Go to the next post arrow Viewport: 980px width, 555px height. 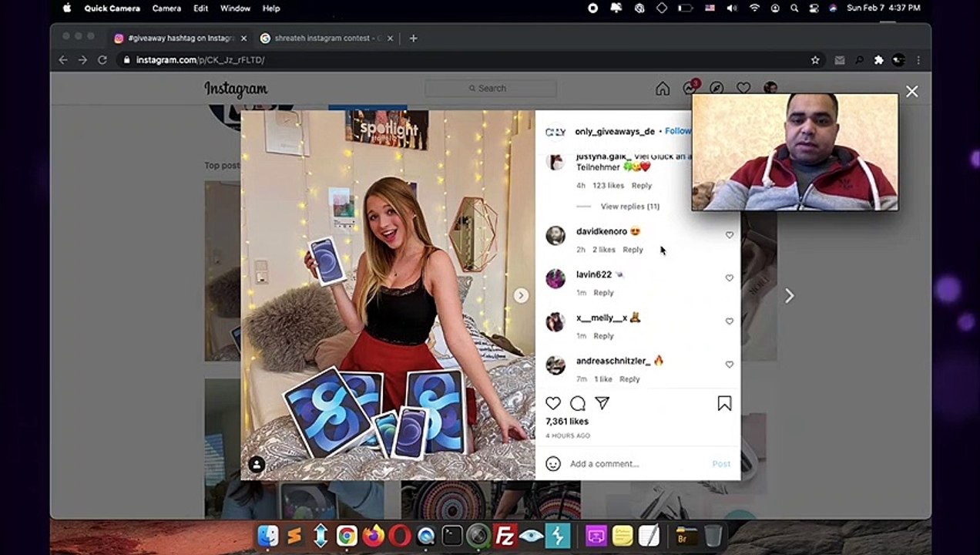[789, 295]
